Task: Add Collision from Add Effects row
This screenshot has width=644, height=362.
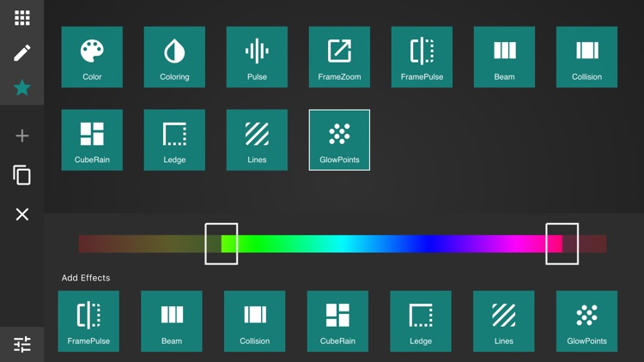Action: click(x=255, y=322)
